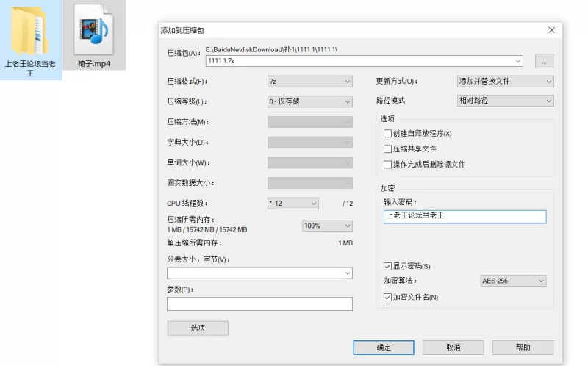Image resolution: width=588 pixels, height=366 pixels.
Task: Click the 确定 button
Action: (x=384, y=347)
